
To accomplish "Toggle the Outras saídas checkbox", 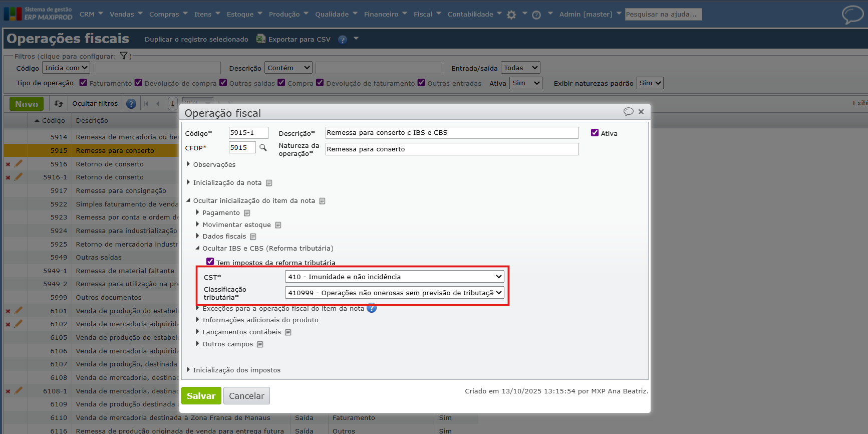I will pyautogui.click(x=223, y=83).
